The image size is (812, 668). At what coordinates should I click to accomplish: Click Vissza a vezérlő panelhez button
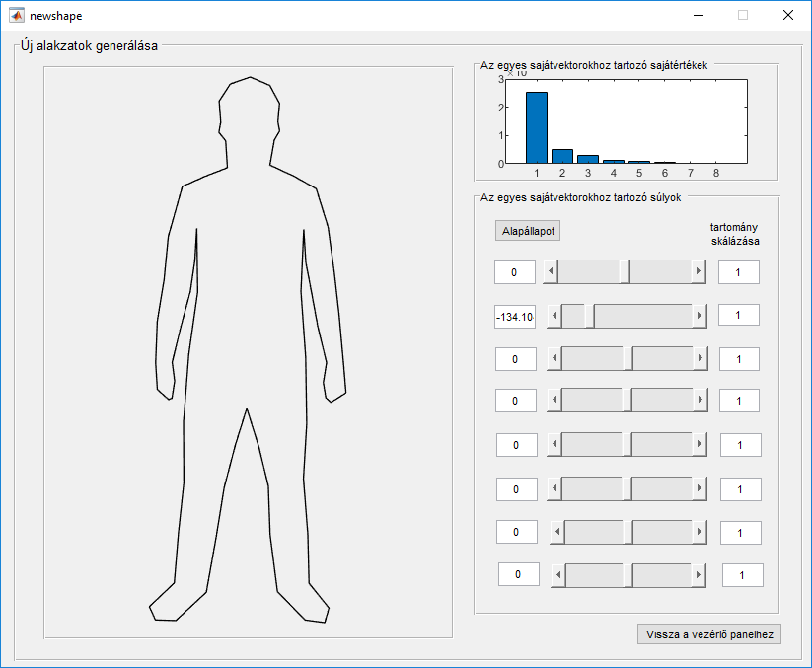[x=710, y=633]
